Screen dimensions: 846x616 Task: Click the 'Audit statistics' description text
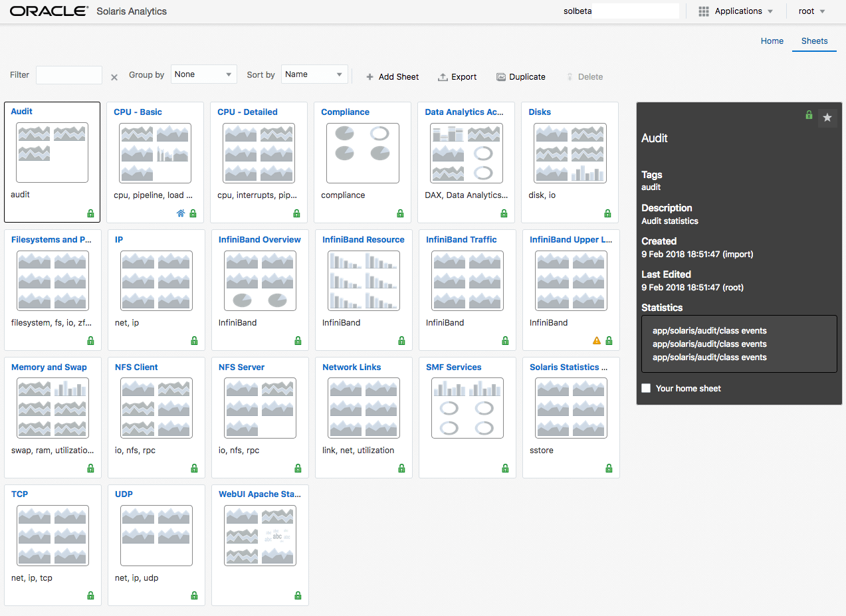point(670,221)
